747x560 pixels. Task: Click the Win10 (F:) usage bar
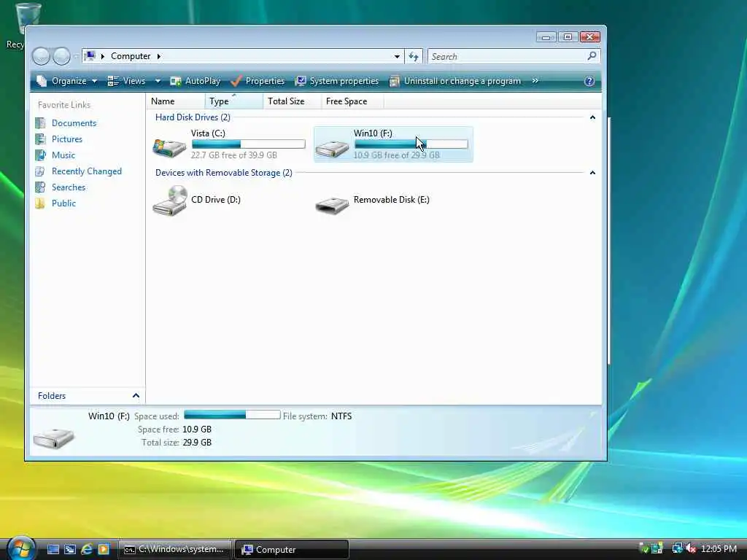pyautogui.click(x=411, y=144)
